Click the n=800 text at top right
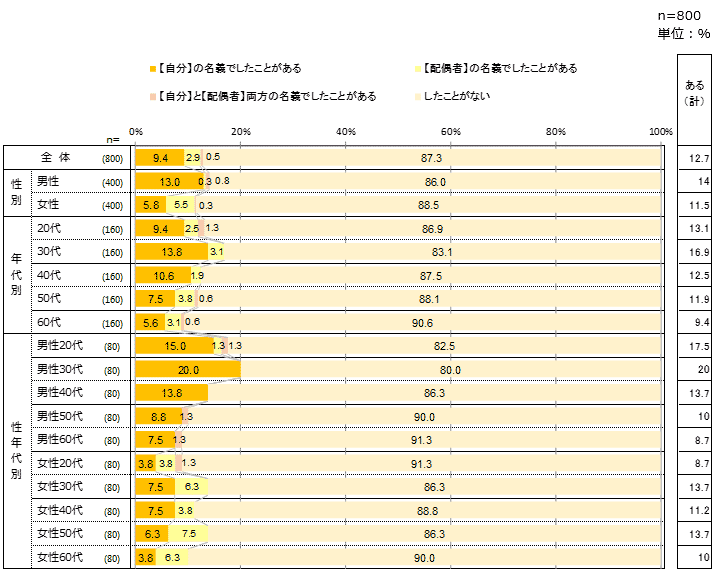This screenshot has height=583, width=715. click(x=679, y=15)
